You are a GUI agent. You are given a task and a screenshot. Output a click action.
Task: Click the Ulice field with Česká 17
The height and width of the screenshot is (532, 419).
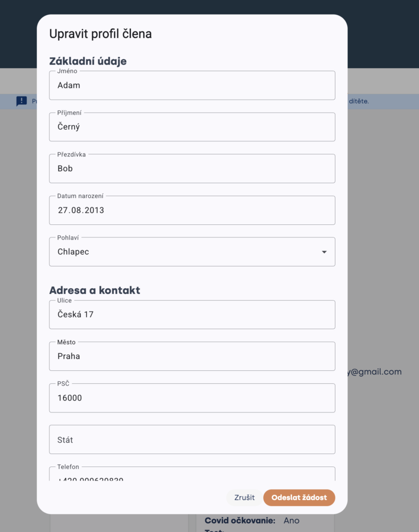192,314
